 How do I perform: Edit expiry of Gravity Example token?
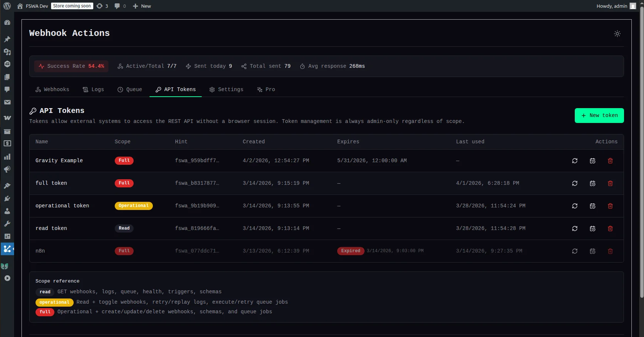tap(593, 161)
